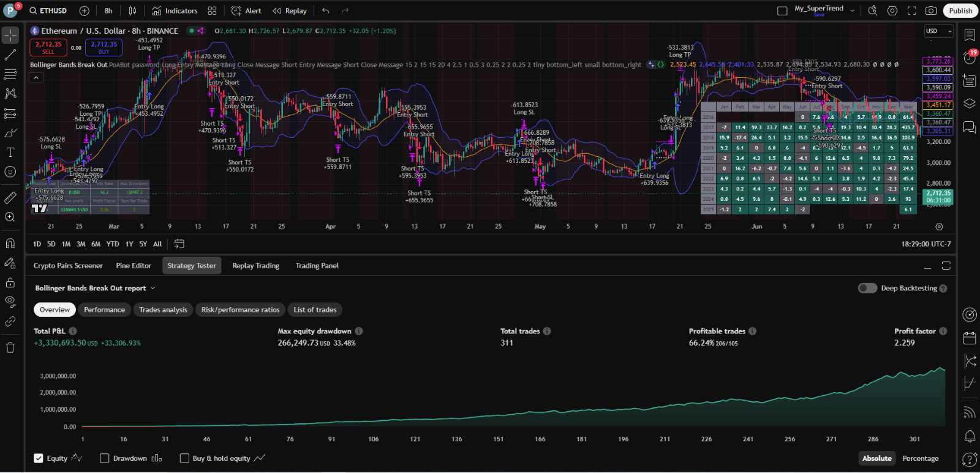Open the Trading Panel tab

tap(317, 266)
